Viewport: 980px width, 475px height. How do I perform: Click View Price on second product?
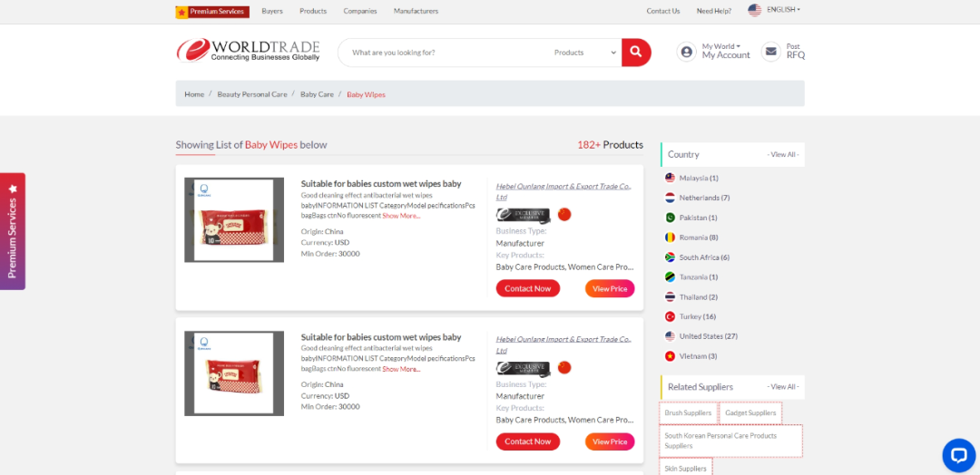click(x=609, y=441)
